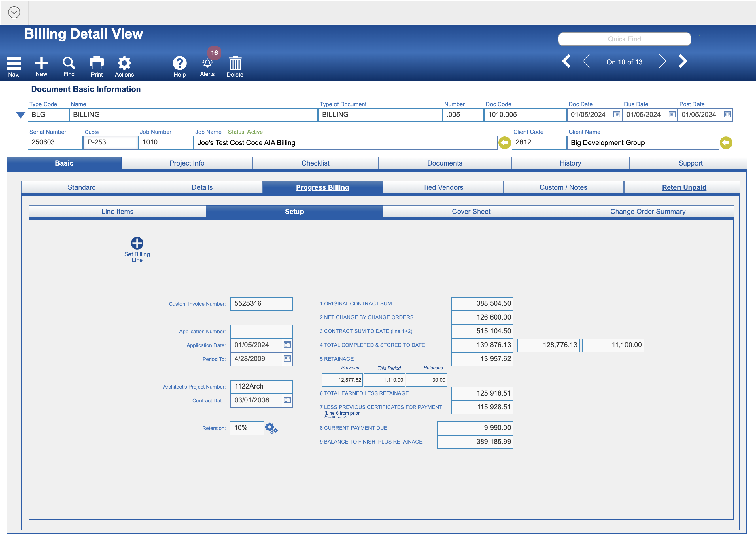Open the Custom / Notes tab

563,187
